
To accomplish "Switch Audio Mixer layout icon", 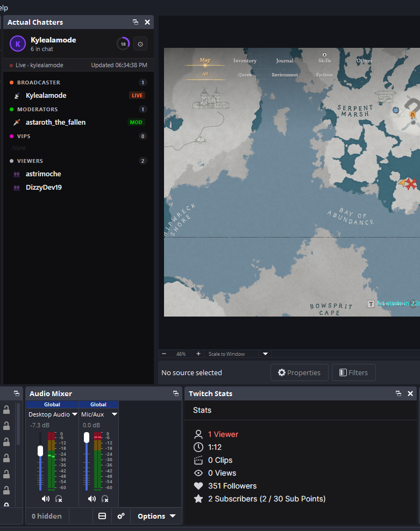I will pos(102,516).
